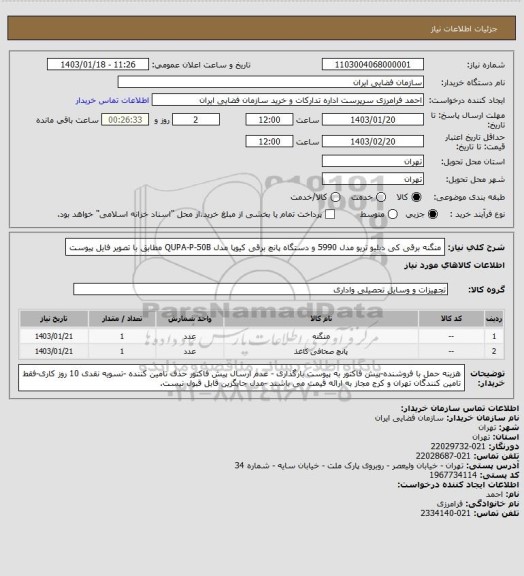Click the واحد شمارش column header

pos(190,318)
